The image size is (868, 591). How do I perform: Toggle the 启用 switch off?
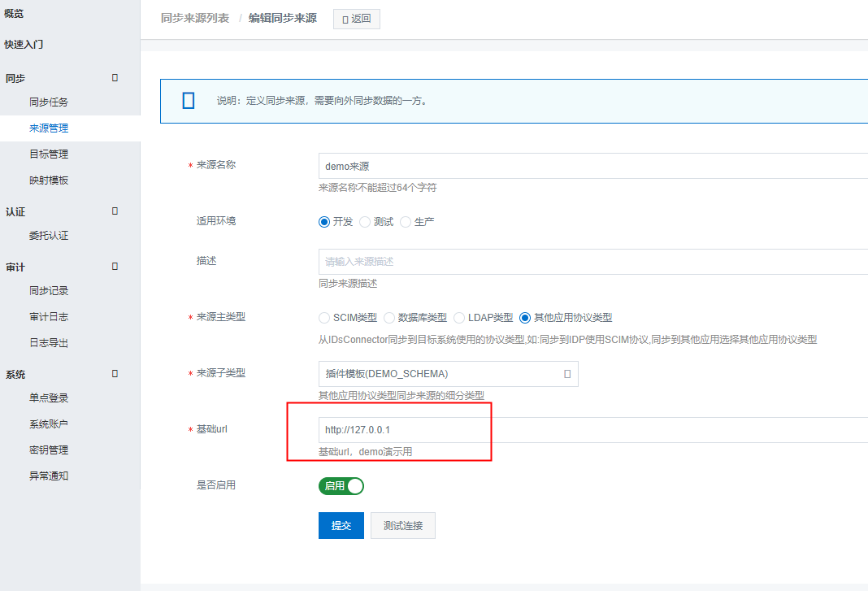[x=341, y=486]
